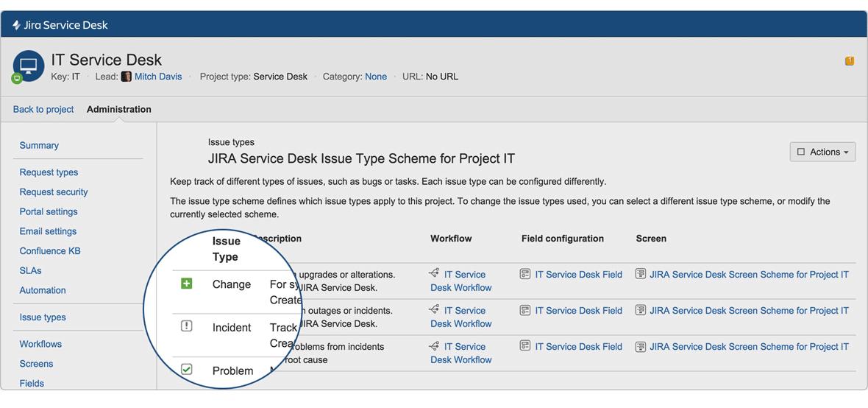This screenshot has height=408, width=868.
Task: Click the orange notification icon at top right
Action: [x=850, y=61]
